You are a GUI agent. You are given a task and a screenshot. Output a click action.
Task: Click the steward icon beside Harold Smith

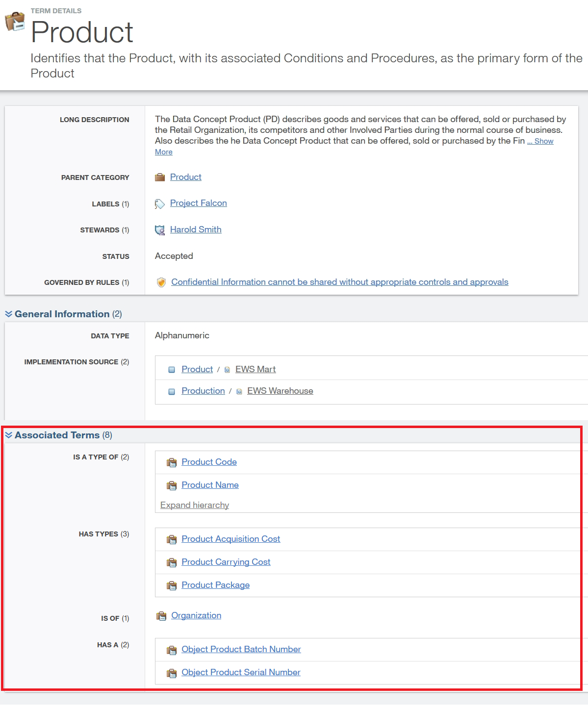point(160,230)
